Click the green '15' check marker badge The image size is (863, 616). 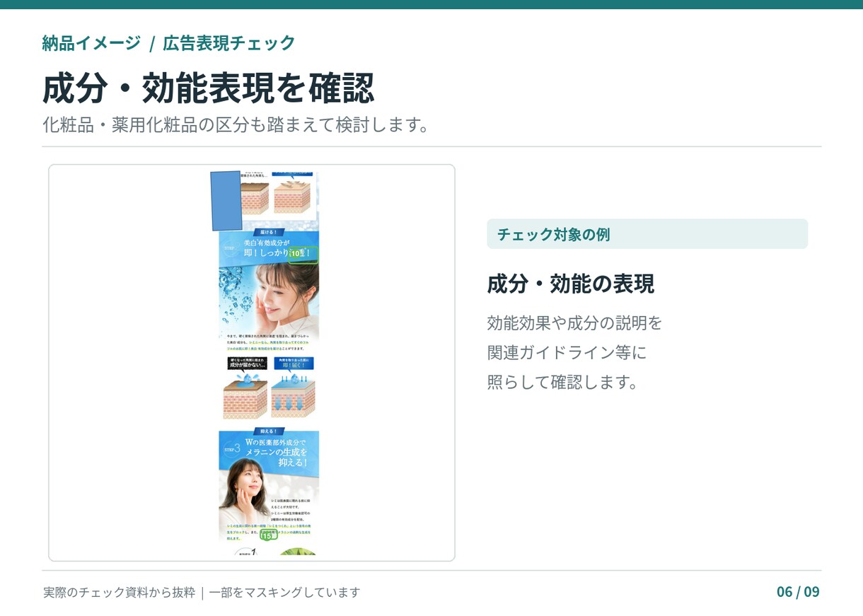pos(267,535)
